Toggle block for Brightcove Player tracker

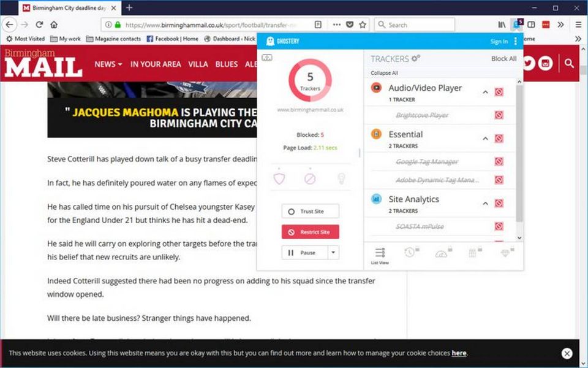pyautogui.click(x=499, y=115)
